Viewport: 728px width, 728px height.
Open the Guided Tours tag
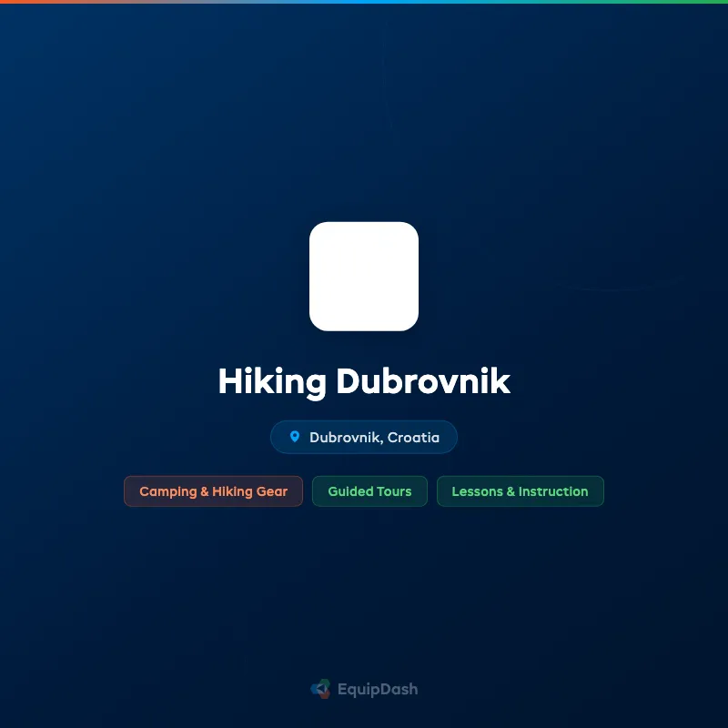[369, 491]
